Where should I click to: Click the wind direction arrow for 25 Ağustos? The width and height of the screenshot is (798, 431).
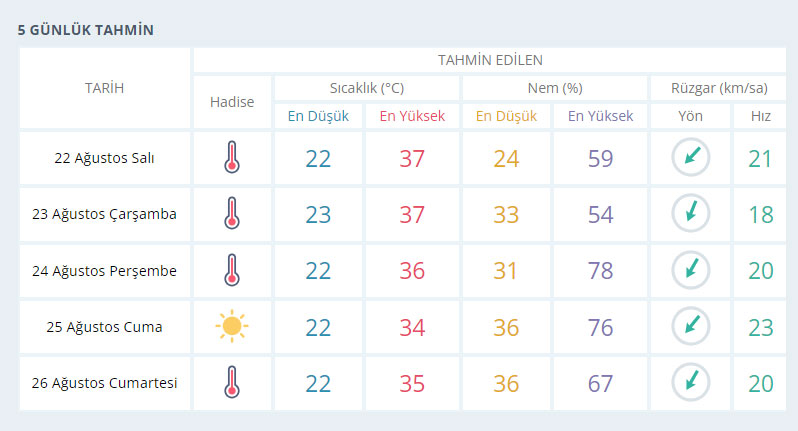click(691, 326)
